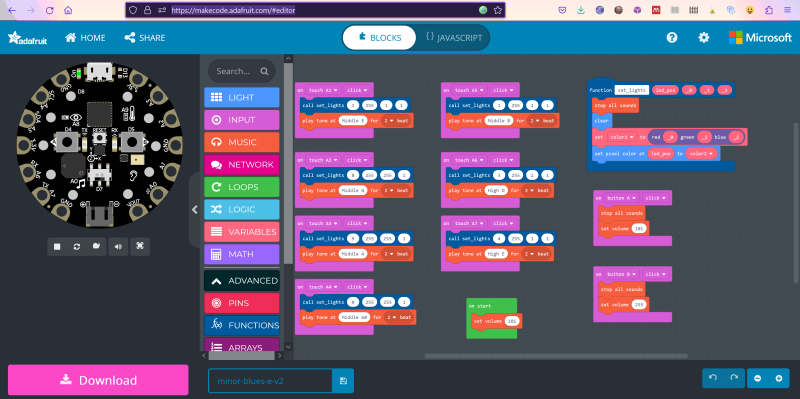Click the horizontal workspace scrollbar
The height and width of the screenshot is (399, 800).
point(556,356)
